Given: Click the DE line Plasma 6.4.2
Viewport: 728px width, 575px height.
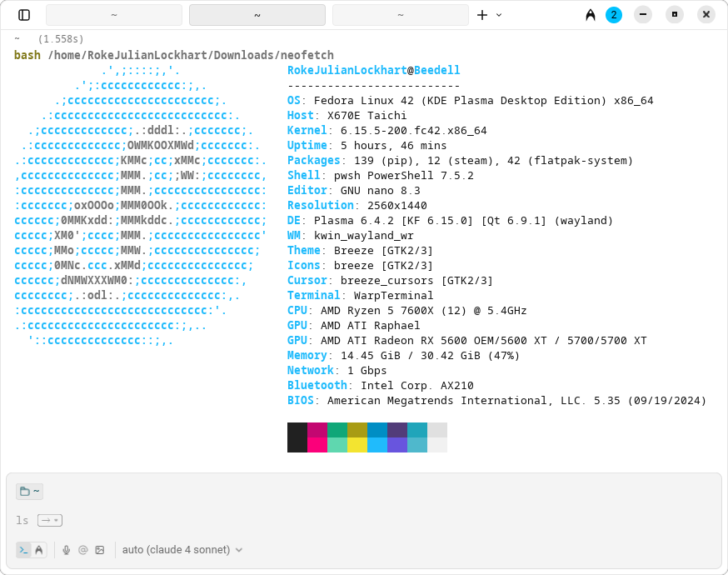Looking at the screenshot, I should [451, 221].
